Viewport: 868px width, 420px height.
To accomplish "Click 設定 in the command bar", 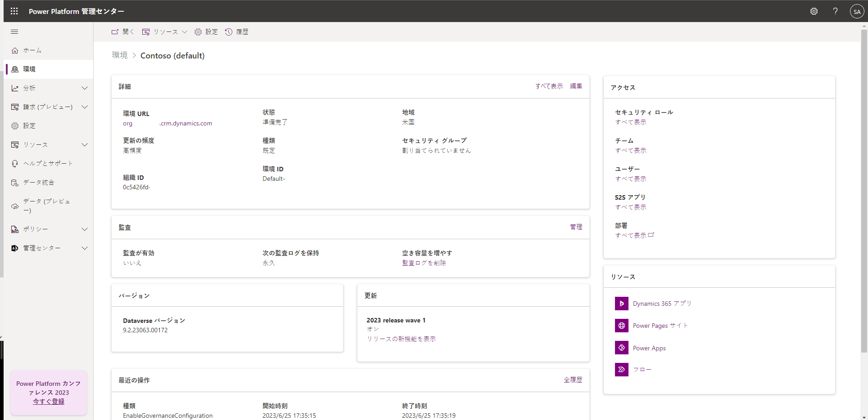I will pos(206,32).
